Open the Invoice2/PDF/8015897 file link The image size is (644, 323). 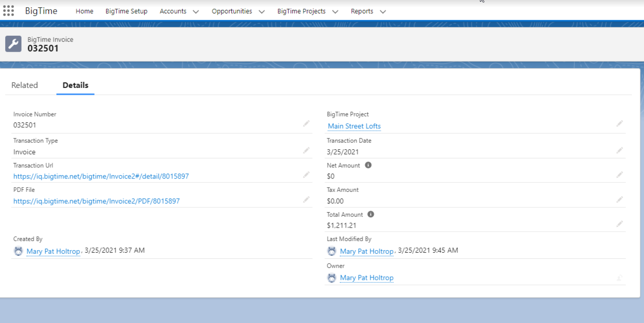pyautogui.click(x=97, y=201)
